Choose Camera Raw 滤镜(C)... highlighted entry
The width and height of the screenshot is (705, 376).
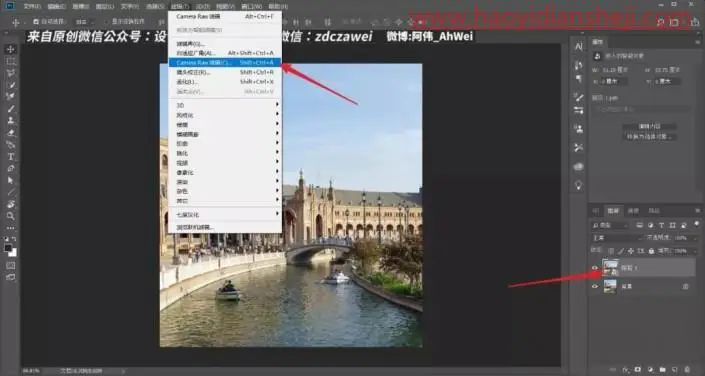pyautogui.click(x=225, y=63)
